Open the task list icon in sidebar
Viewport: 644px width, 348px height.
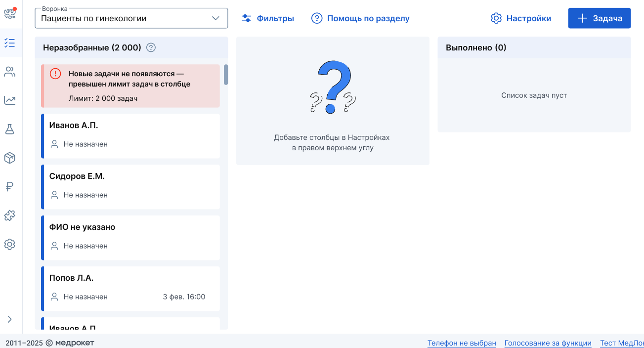[10, 43]
